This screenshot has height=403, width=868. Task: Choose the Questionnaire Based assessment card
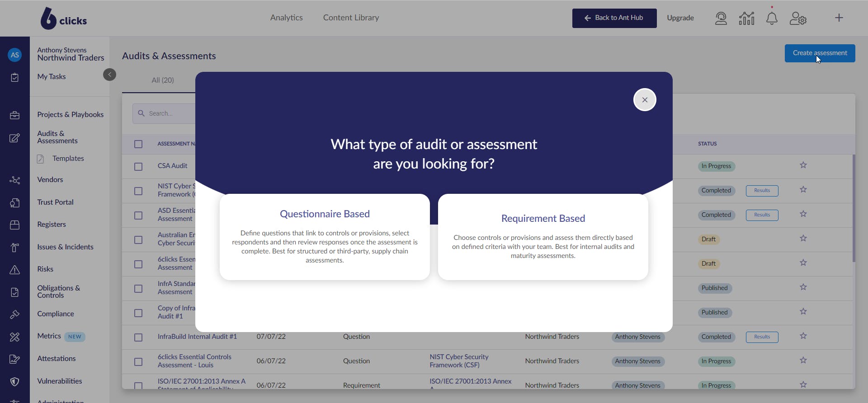coord(325,237)
